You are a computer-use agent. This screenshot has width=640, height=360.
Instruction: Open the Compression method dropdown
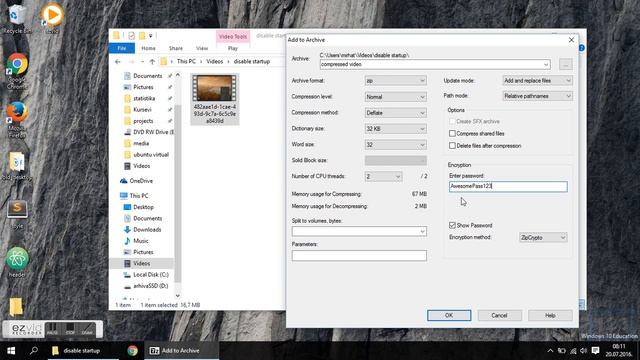pos(396,113)
